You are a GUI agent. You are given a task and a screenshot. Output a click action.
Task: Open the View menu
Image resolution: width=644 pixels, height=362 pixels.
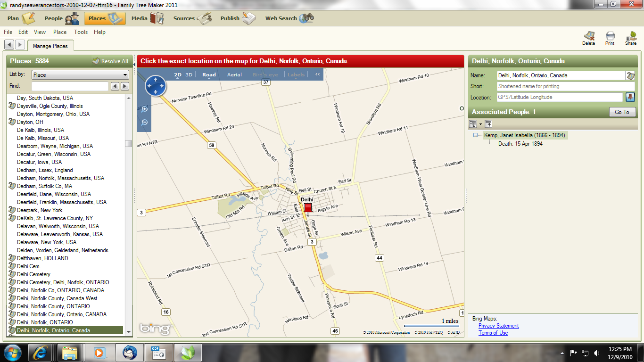tap(40, 32)
